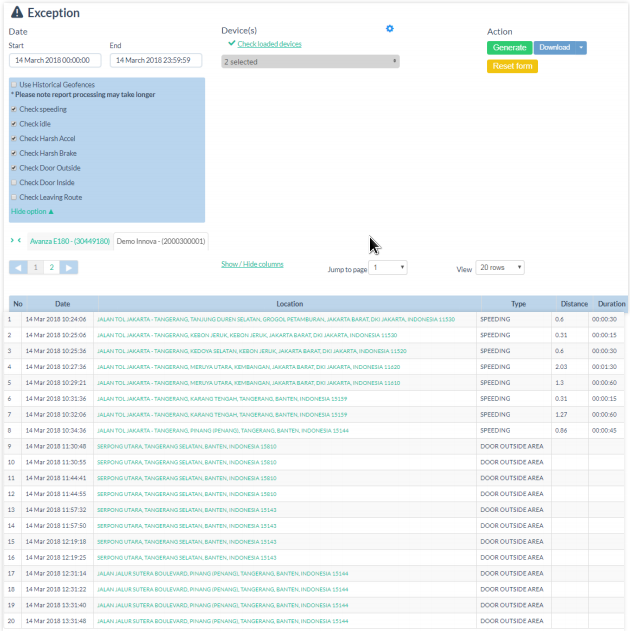
Task: Click the tab scroll arrows beside Avanza tab
Action: click(x=16, y=241)
